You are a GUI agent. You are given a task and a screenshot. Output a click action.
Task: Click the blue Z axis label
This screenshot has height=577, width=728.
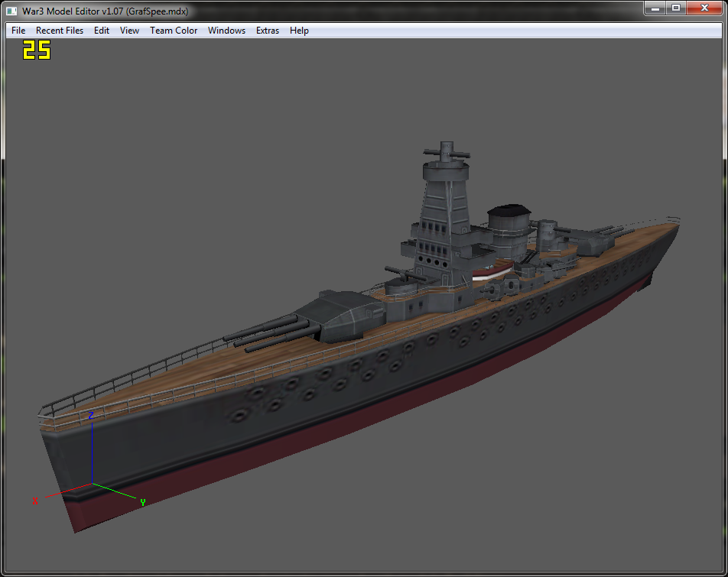click(x=91, y=415)
